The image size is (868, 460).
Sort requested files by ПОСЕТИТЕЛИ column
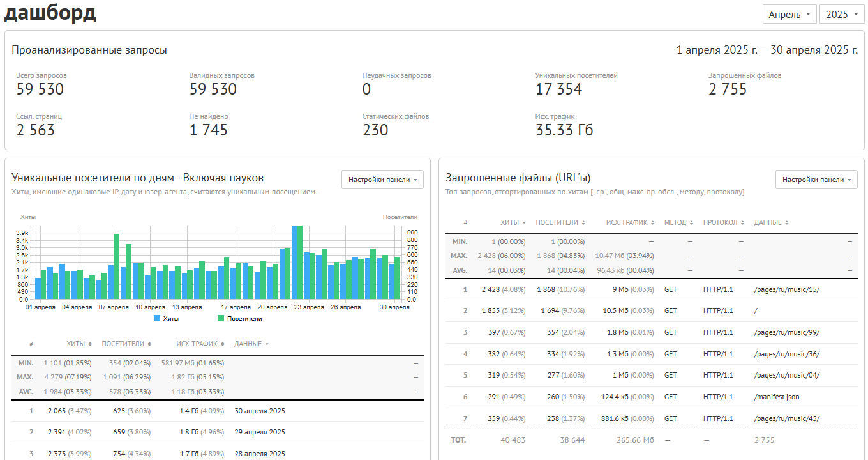[x=560, y=222]
